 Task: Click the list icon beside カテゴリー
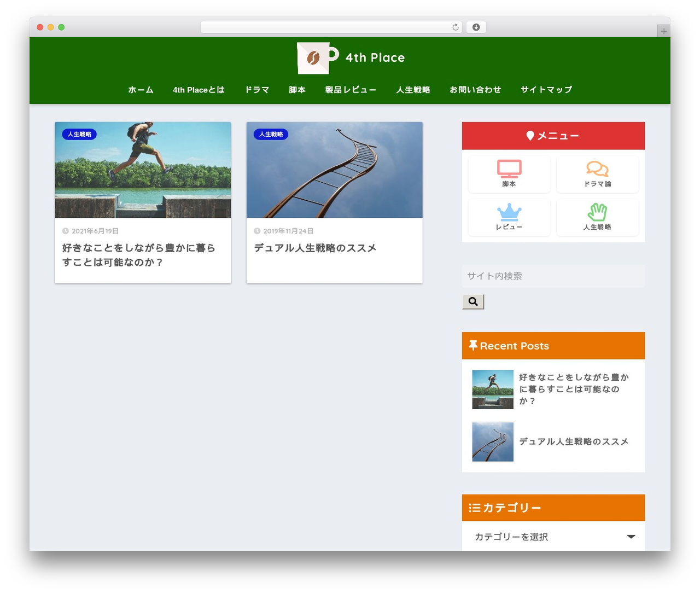tap(474, 508)
